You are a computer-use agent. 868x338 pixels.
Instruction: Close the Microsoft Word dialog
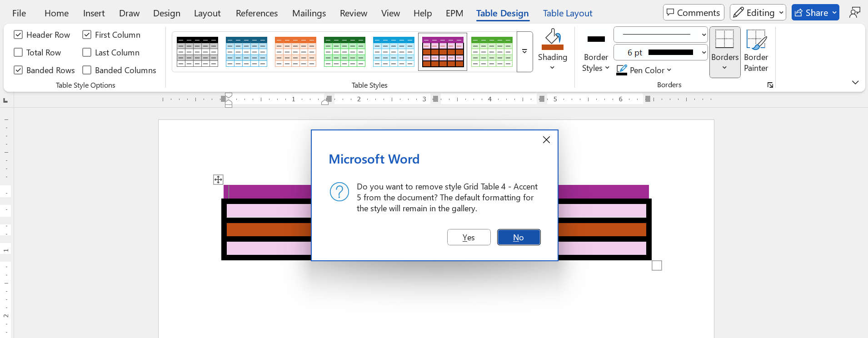point(546,140)
